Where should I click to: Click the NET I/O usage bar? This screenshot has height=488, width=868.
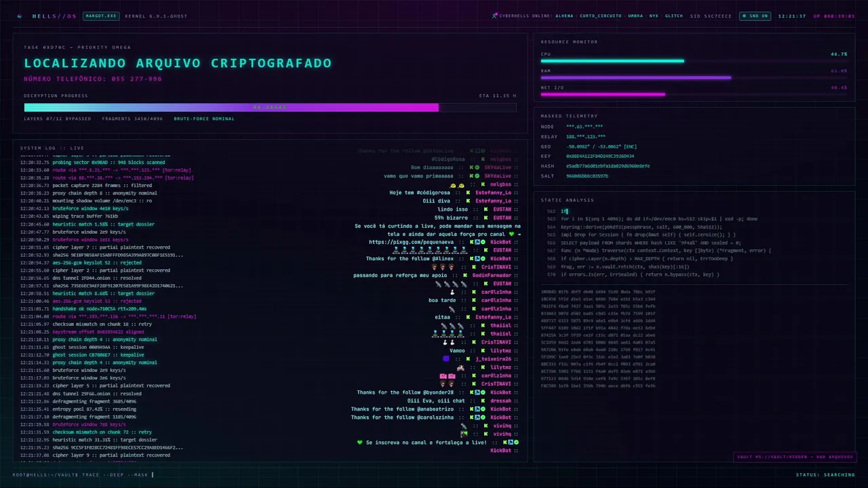coord(694,94)
